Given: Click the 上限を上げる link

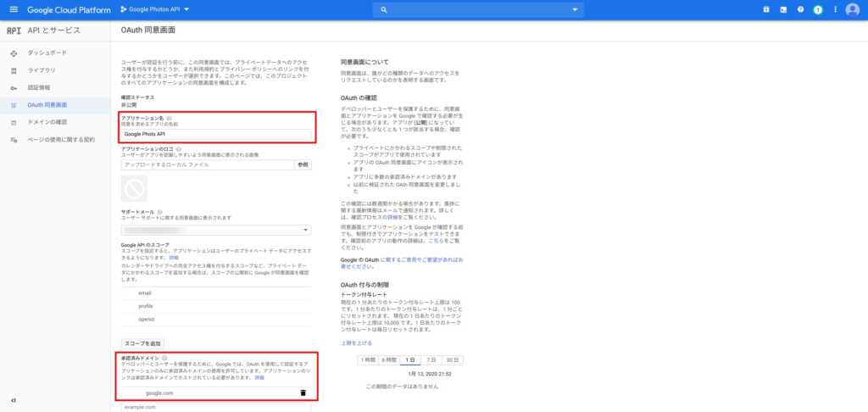Looking at the screenshot, I should click(356, 342).
